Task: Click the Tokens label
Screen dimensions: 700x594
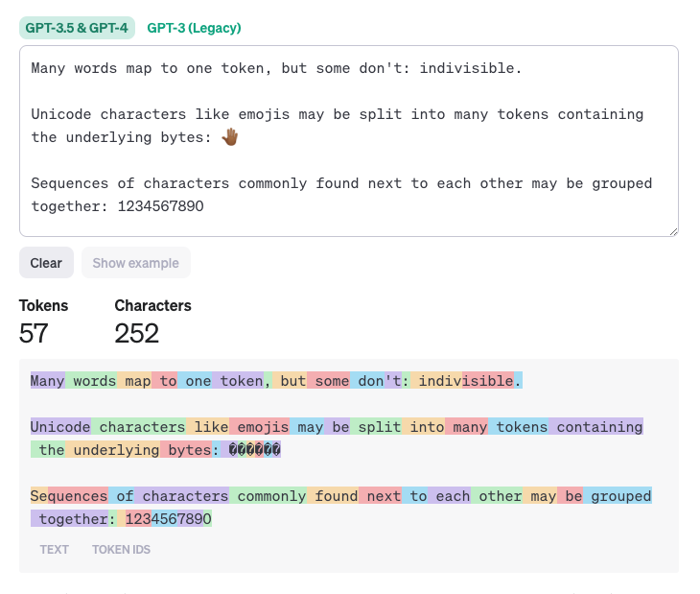Action: 43,305
